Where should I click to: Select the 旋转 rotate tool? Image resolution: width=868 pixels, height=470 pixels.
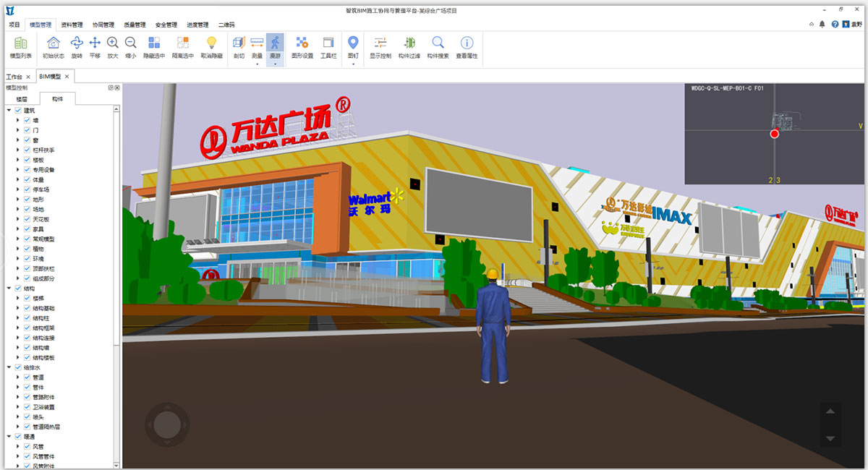tap(77, 48)
